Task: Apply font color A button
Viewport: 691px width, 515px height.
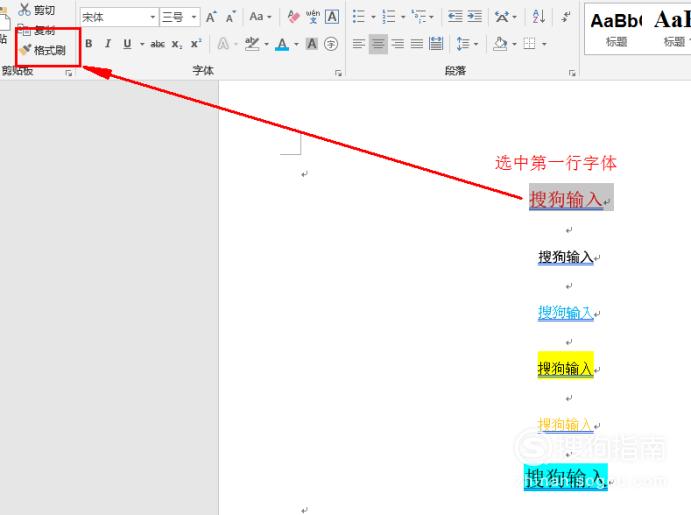Action: coord(282,44)
